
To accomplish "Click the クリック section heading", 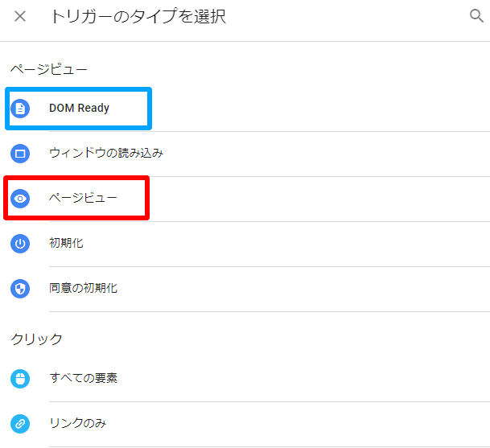I will pyautogui.click(x=36, y=339).
